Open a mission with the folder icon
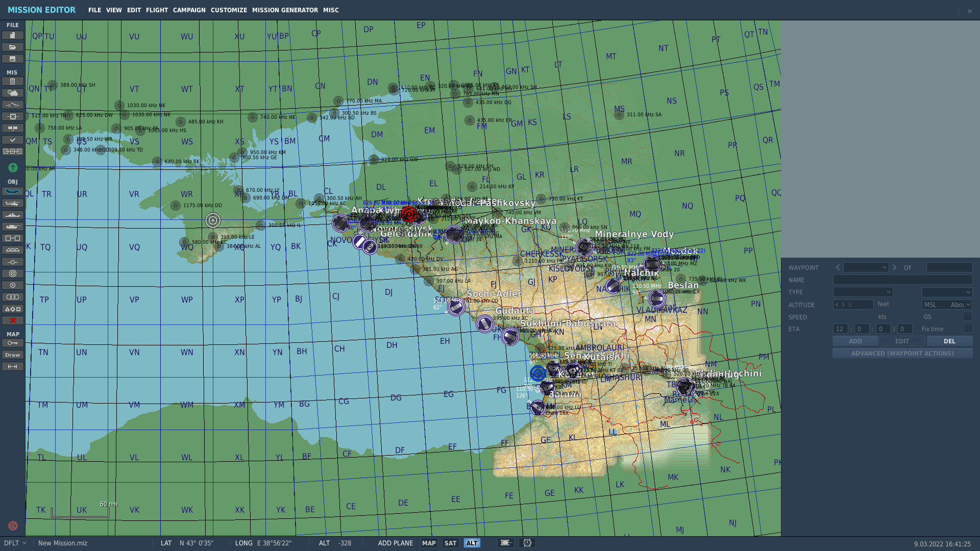Viewport: 980px width, 551px height. (x=13, y=47)
